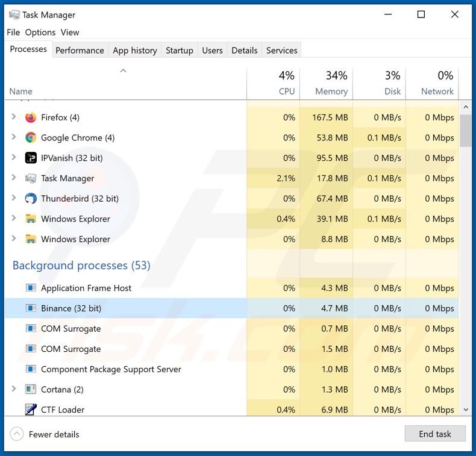Click Google Chrome memory value 53.8 MB
The image size is (476, 456).
(x=333, y=138)
